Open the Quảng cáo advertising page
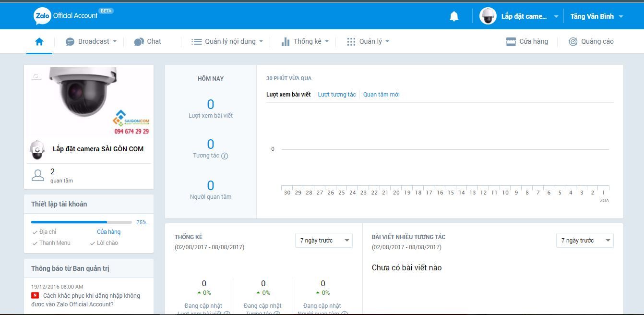This screenshot has width=644, height=315. click(x=591, y=42)
